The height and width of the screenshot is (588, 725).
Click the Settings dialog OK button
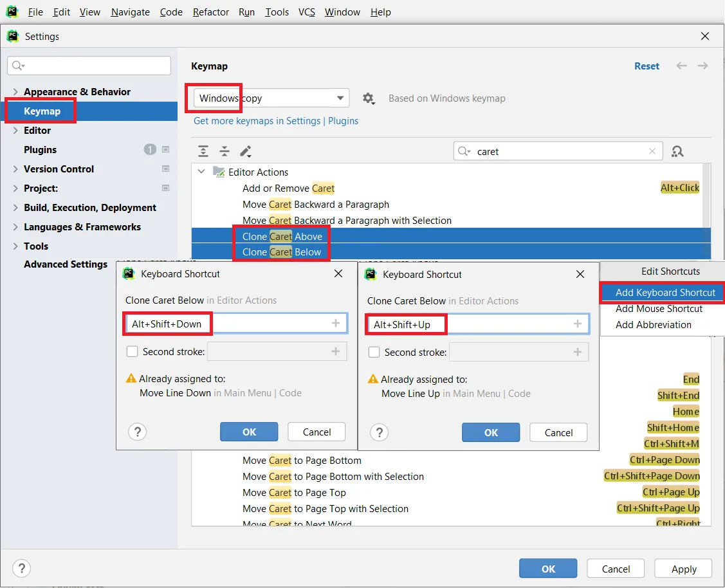click(x=548, y=569)
